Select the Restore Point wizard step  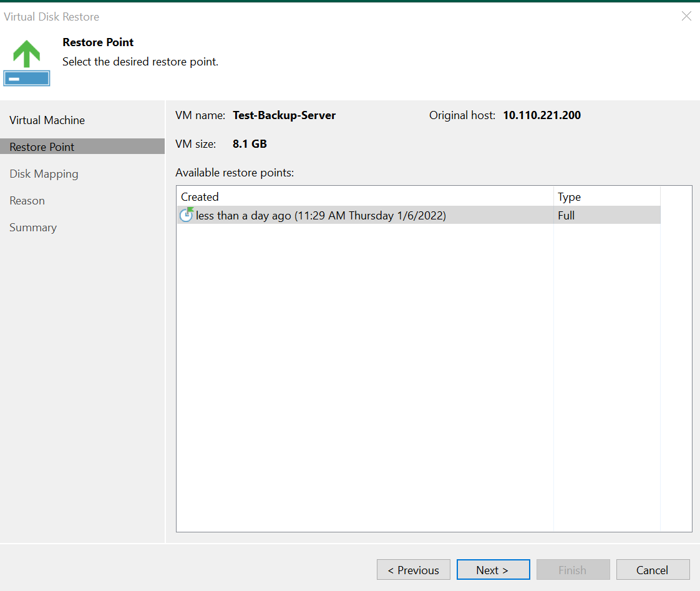tap(42, 147)
